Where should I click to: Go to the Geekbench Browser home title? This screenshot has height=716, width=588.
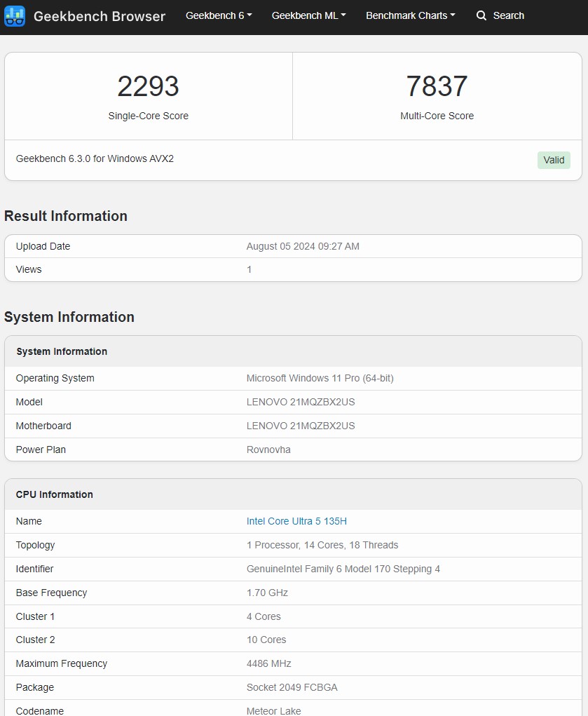point(100,16)
